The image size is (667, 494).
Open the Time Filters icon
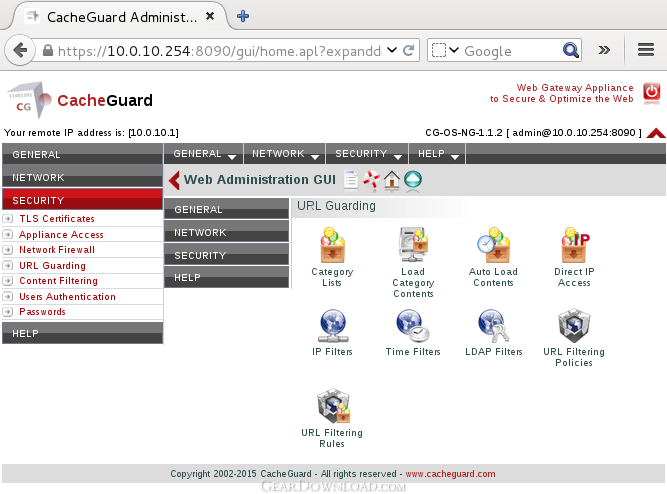coord(413,326)
